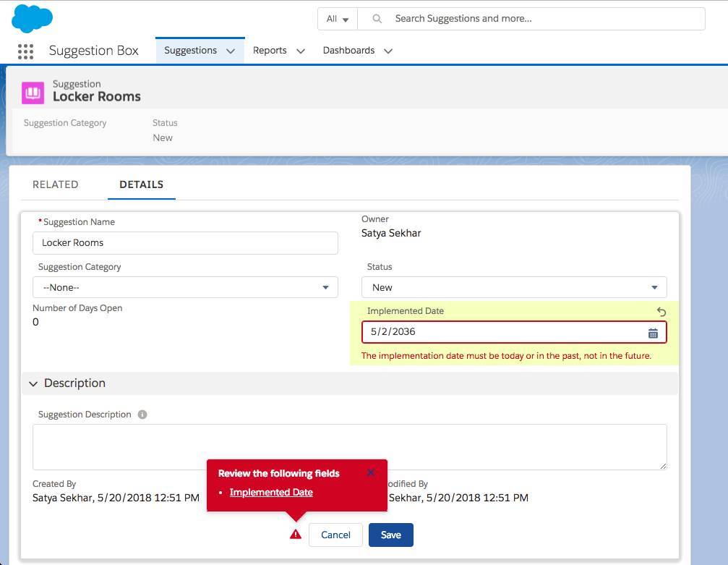Click the red error warning triangle

click(x=295, y=534)
